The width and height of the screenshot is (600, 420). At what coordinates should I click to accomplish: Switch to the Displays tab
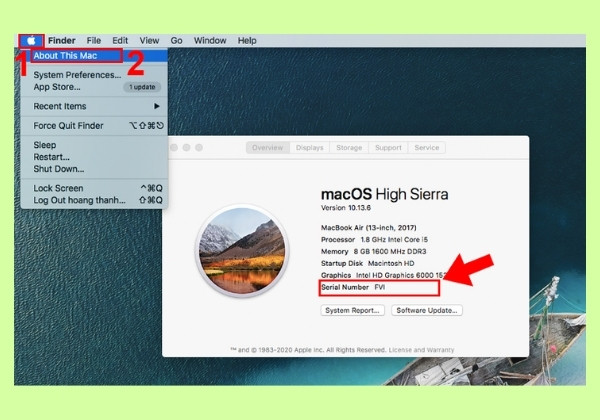coord(310,148)
